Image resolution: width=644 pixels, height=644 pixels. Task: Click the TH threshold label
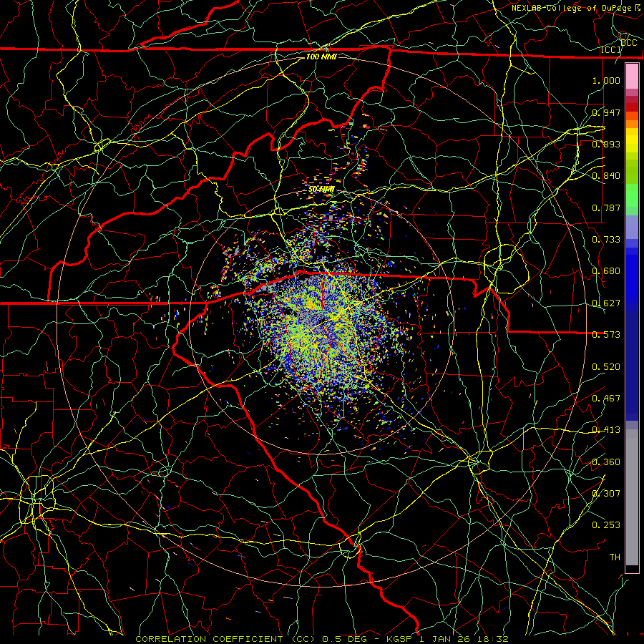click(x=615, y=557)
